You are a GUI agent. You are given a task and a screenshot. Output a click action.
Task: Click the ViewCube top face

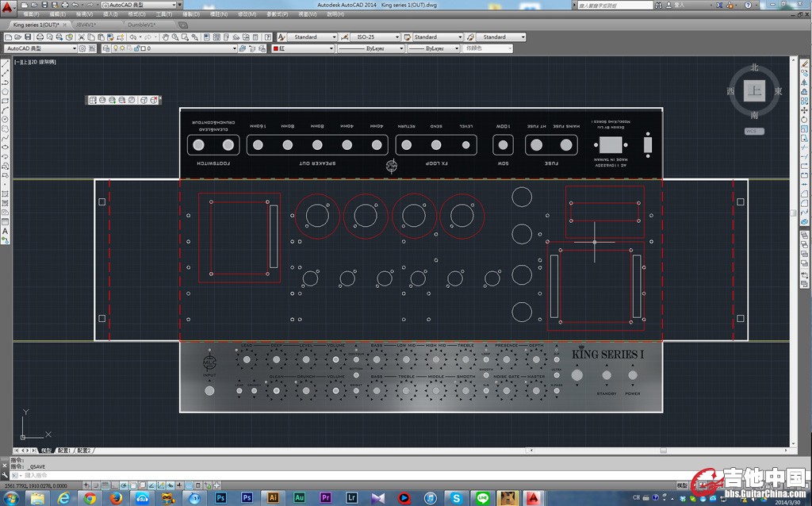[754, 90]
